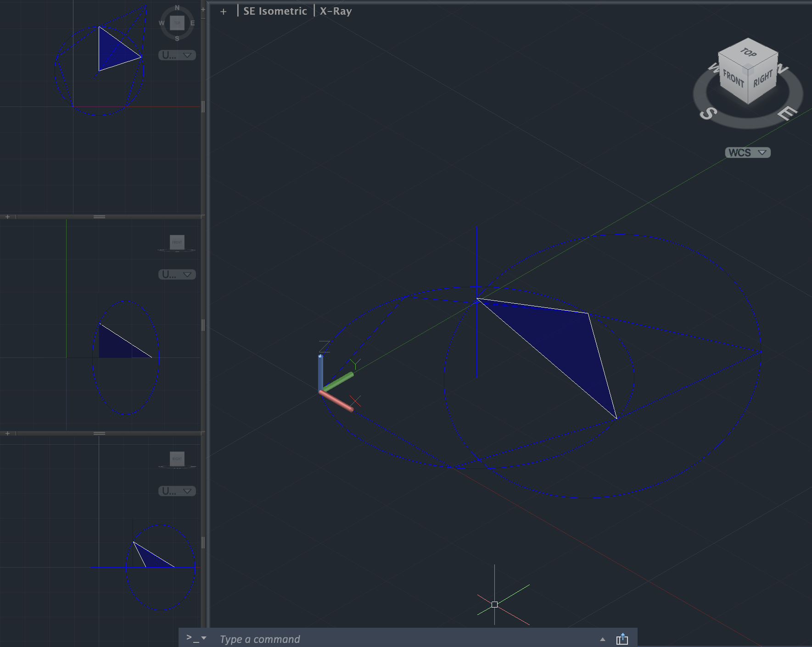Click the FRONT face of the main ViewCube
Viewport: 812px width, 647px height.
pyautogui.click(x=733, y=79)
